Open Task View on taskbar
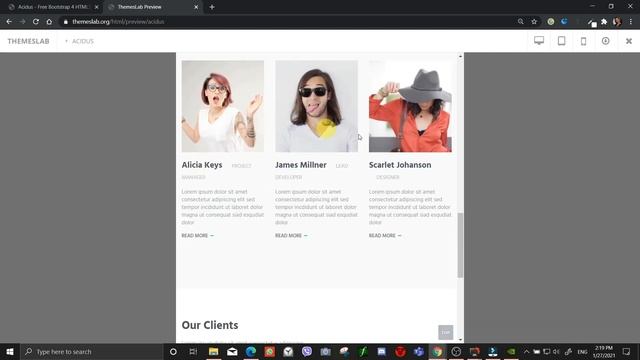Screen dimensions: 640x360 point(193,351)
